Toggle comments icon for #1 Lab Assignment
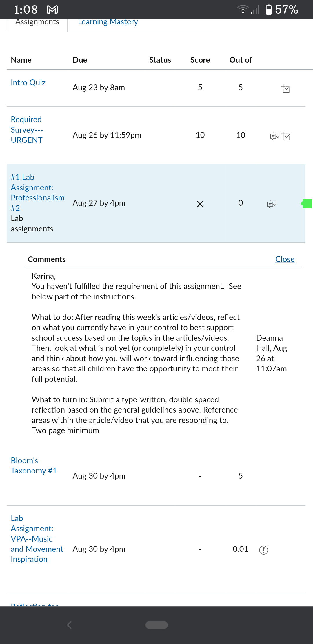Image resolution: width=313 pixels, height=644 pixels. pos(272,204)
